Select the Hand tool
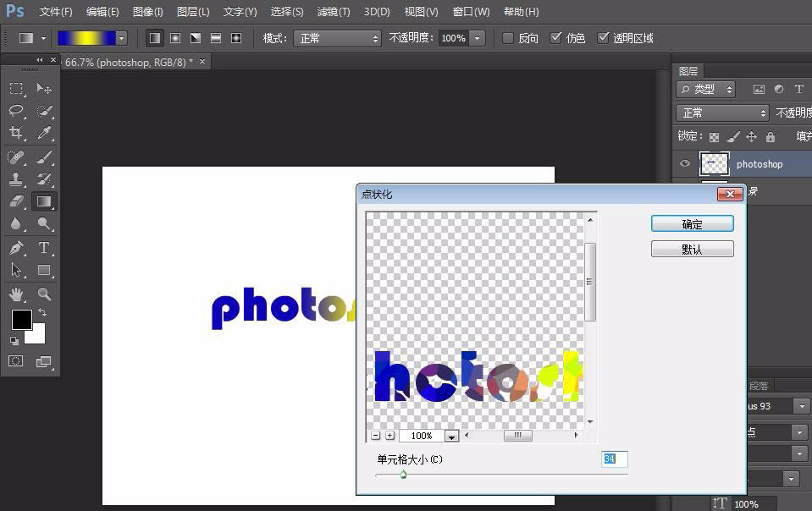Viewport: 812px width, 511px height. coord(16,294)
